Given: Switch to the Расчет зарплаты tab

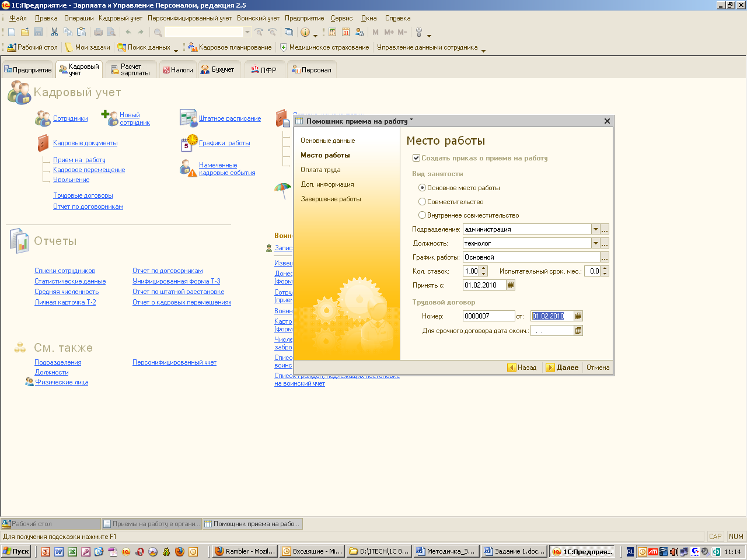Looking at the screenshot, I should tap(131, 70).
